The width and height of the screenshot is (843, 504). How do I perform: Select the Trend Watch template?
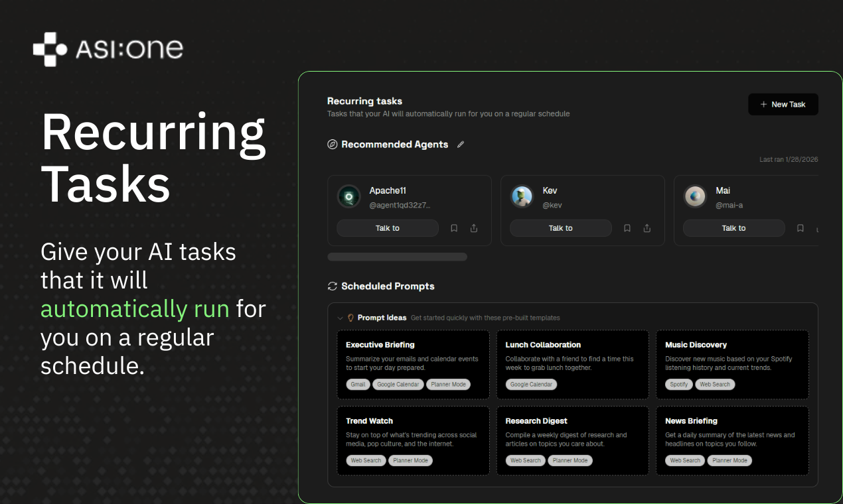(x=413, y=441)
